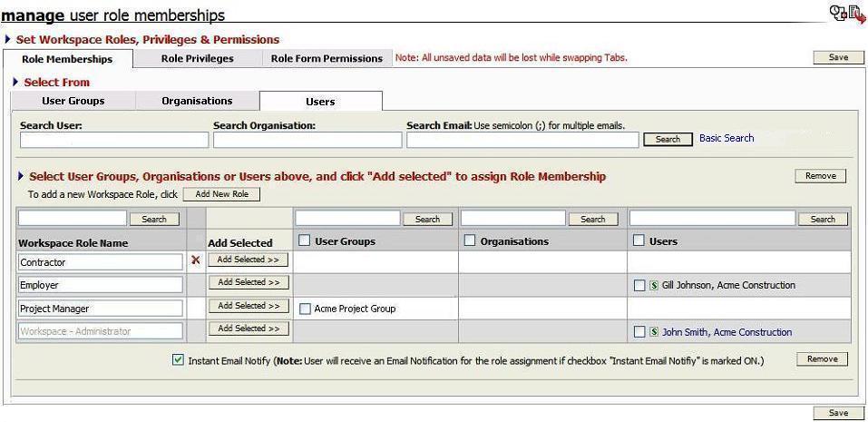Collapse the Select User Groups section triangle
This screenshot has height=422, width=868.
tap(21, 176)
